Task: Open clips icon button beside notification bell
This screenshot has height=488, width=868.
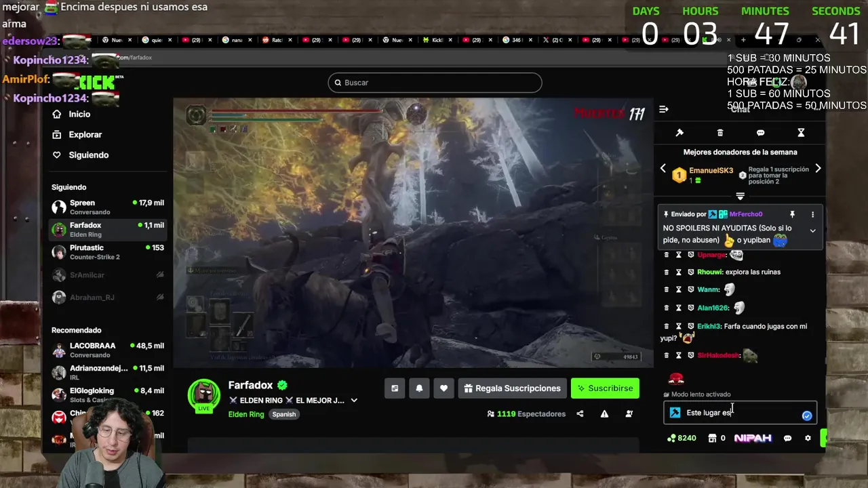Action: tap(395, 388)
